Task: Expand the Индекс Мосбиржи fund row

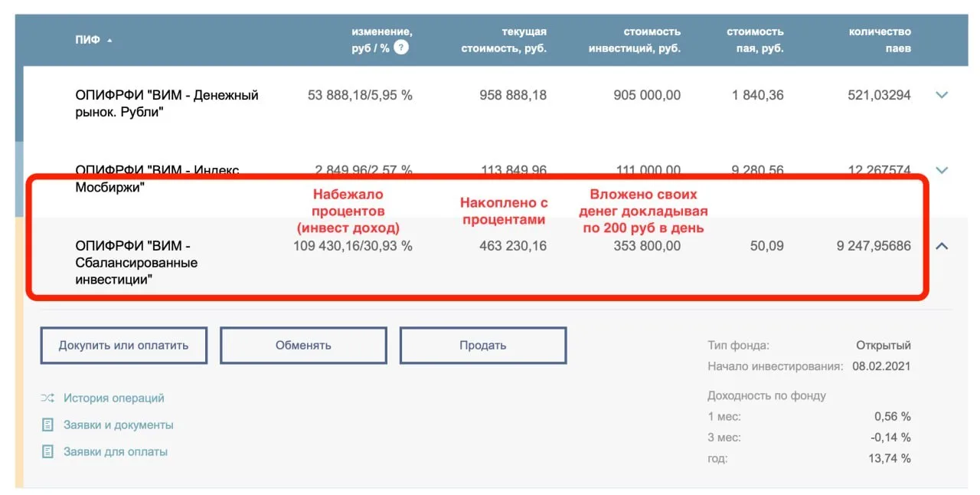Action: coord(942,170)
